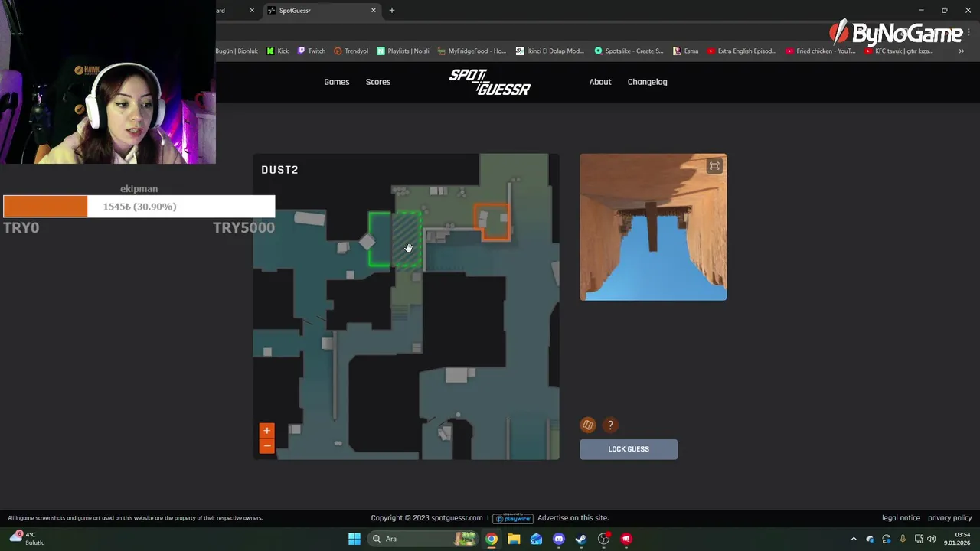Click the map zoom-in plus button
The width and height of the screenshot is (980, 551).
point(266,431)
